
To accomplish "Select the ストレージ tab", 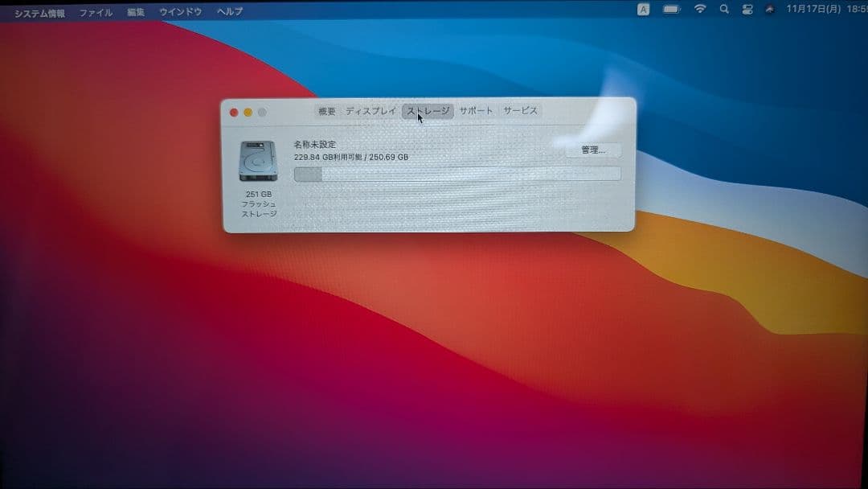I will (x=428, y=111).
